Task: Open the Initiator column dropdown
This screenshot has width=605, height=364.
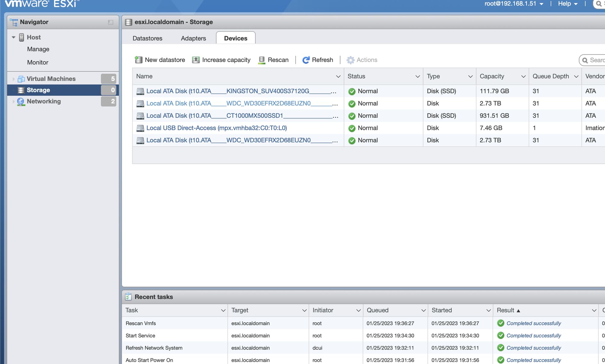Action: (x=359, y=311)
